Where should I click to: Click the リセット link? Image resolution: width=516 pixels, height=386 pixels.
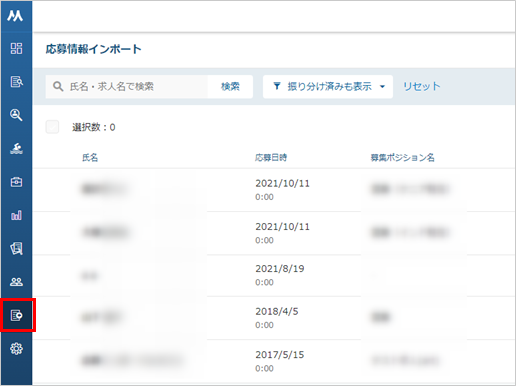click(422, 86)
